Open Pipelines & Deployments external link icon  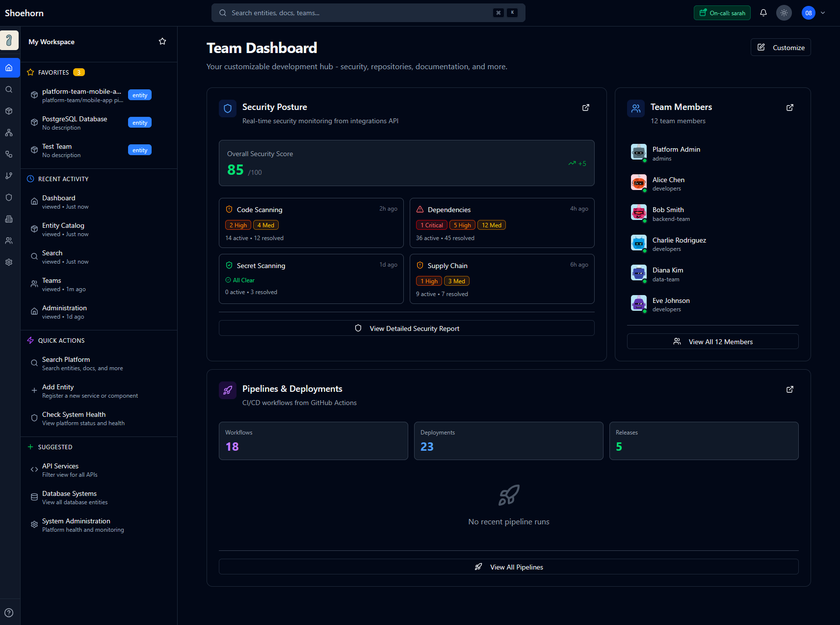[789, 389]
